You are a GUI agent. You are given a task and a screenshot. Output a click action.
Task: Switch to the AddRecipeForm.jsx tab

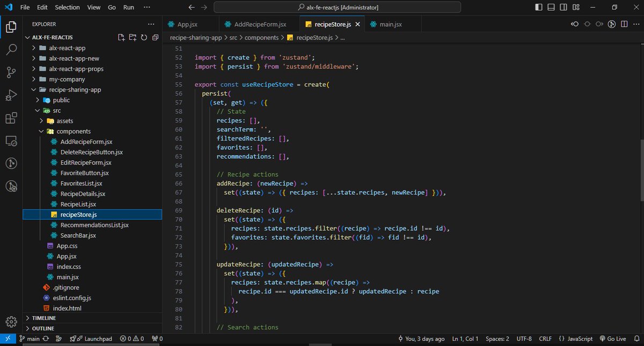point(259,25)
